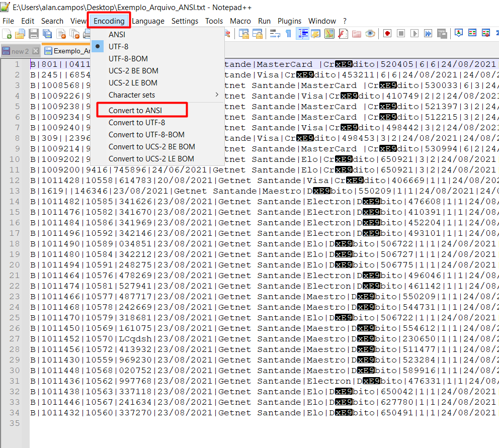Playback the recorded macro
Viewport: 499px width, 448px height.
(x=415, y=33)
